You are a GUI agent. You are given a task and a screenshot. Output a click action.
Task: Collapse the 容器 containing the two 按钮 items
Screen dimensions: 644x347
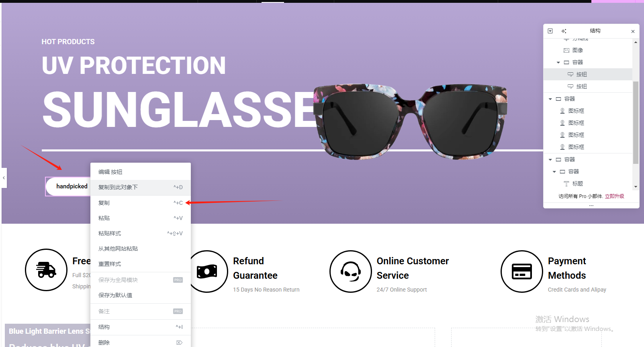(x=558, y=62)
